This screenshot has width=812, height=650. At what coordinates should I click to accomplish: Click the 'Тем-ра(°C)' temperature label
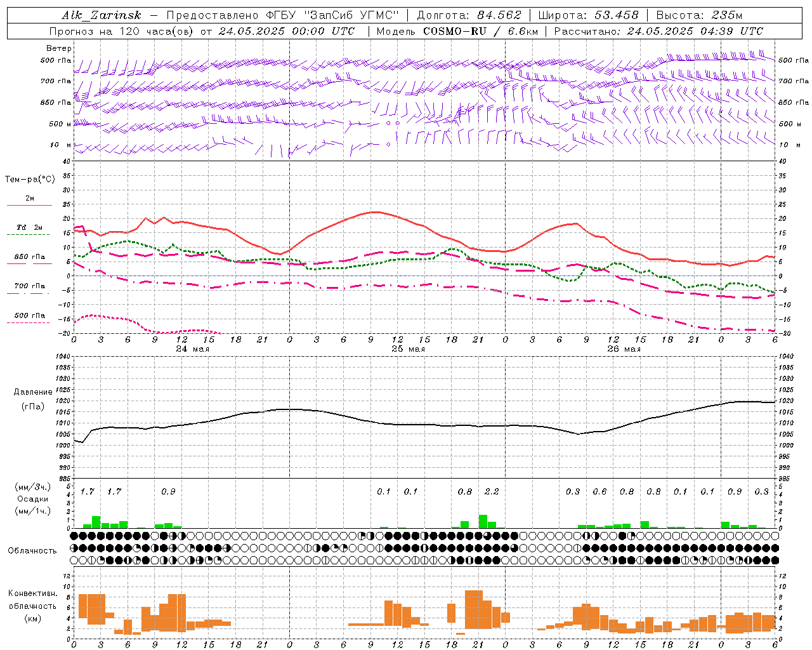tap(30, 180)
